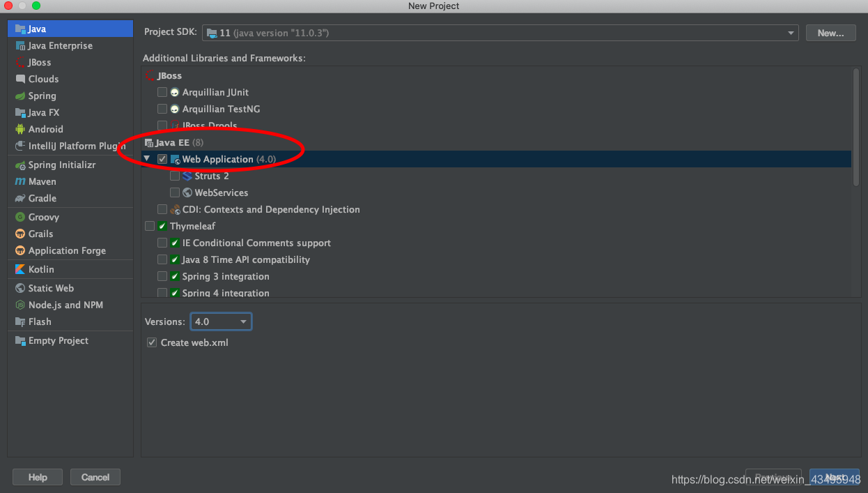Click the Thymeleaf row label
Image resolution: width=868 pixels, height=493 pixels.
coord(193,227)
